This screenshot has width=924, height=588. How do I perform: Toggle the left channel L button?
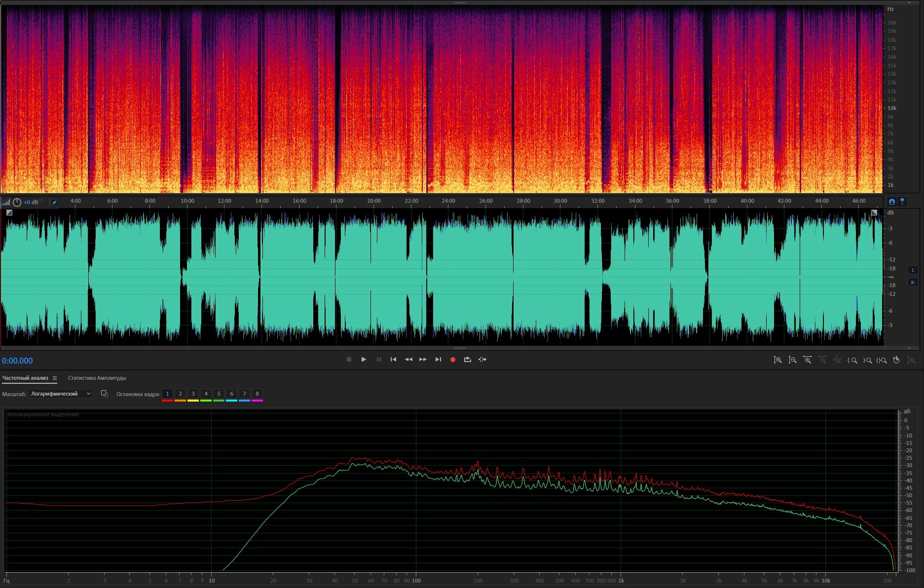[x=913, y=270]
